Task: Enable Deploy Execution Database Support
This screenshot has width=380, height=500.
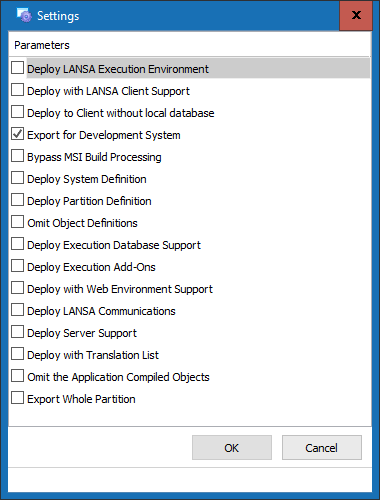Action: click(x=17, y=244)
